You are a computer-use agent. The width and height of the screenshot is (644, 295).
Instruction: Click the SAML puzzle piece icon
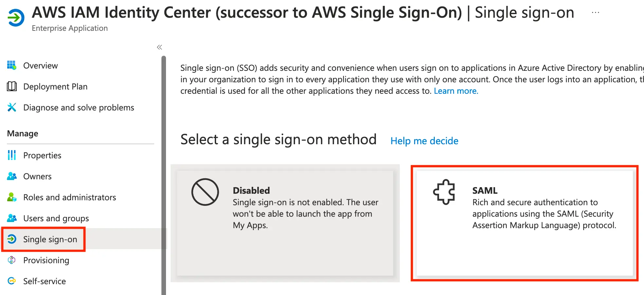[x=444, y=192]
